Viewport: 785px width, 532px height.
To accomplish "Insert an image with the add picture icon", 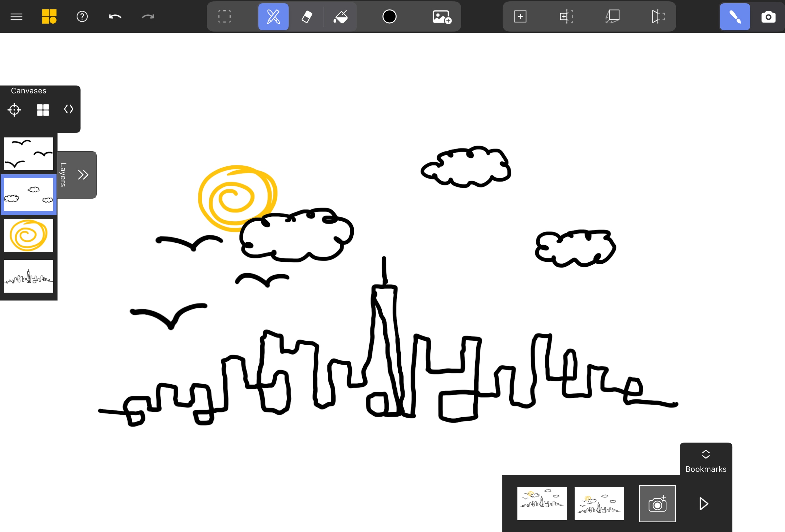I will (x=441, y=16).
